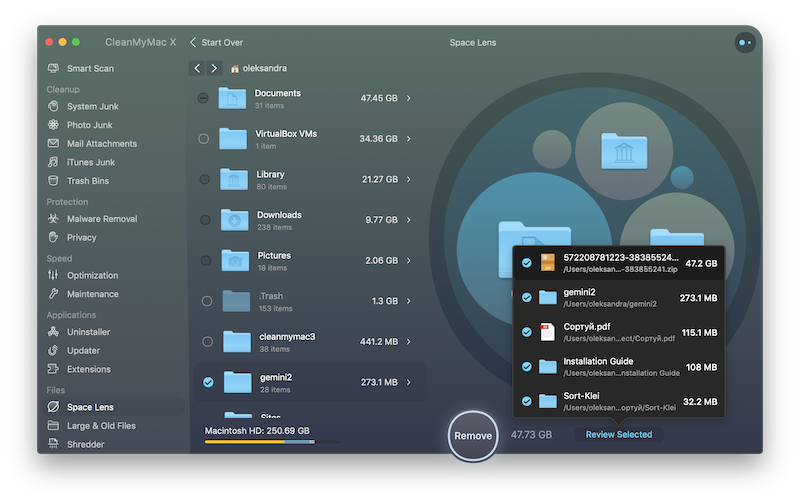800x503 pixels.
Task: Click the Library folder name in list
Action: click(270, 174)
